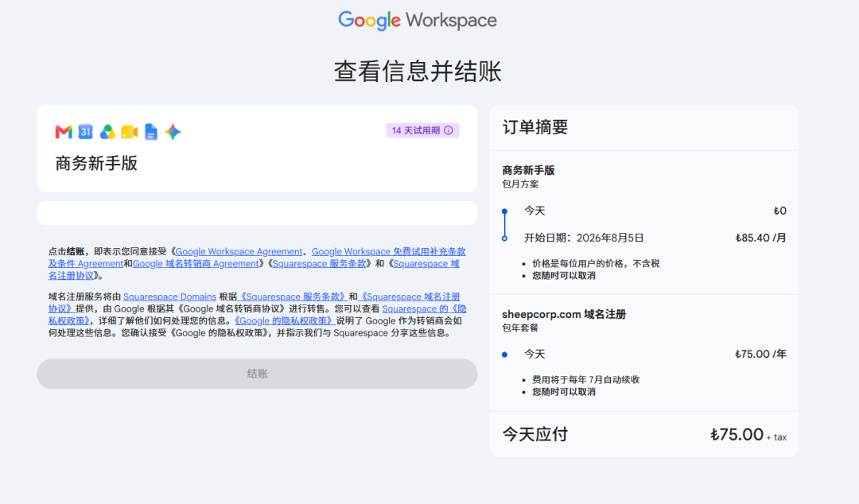Click the ₺75.00 /年 domain price

tap(760, 354)
